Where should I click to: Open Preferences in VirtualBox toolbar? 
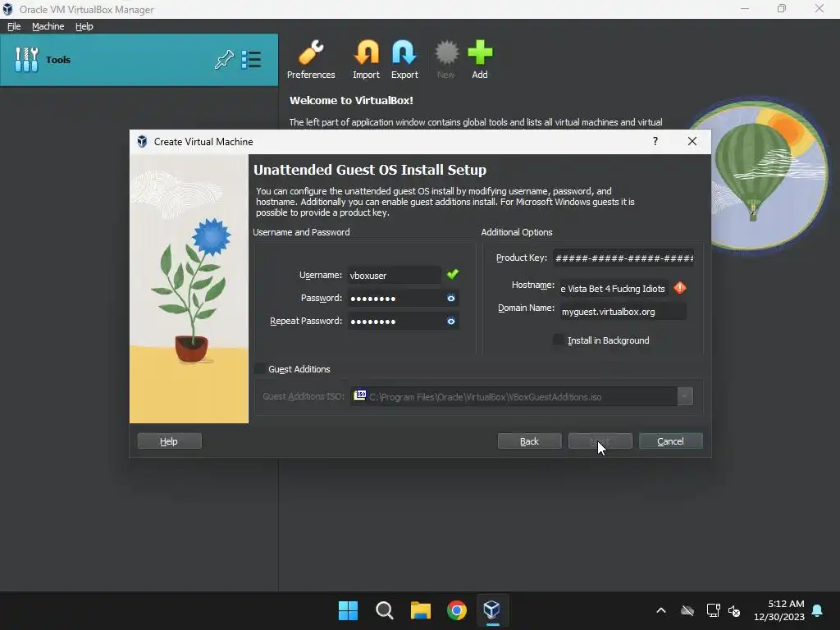click(x=311, y=59)
